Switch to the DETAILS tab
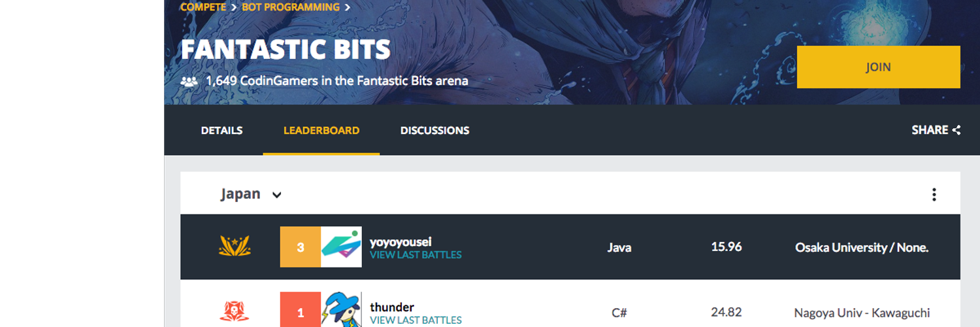The image size is (980, 327). tap(221, 130)
